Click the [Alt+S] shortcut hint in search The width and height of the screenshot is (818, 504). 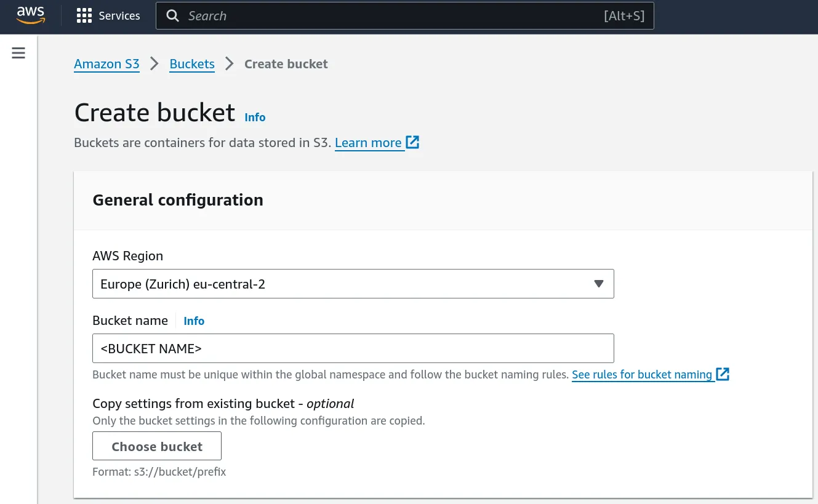coord(624,16)
